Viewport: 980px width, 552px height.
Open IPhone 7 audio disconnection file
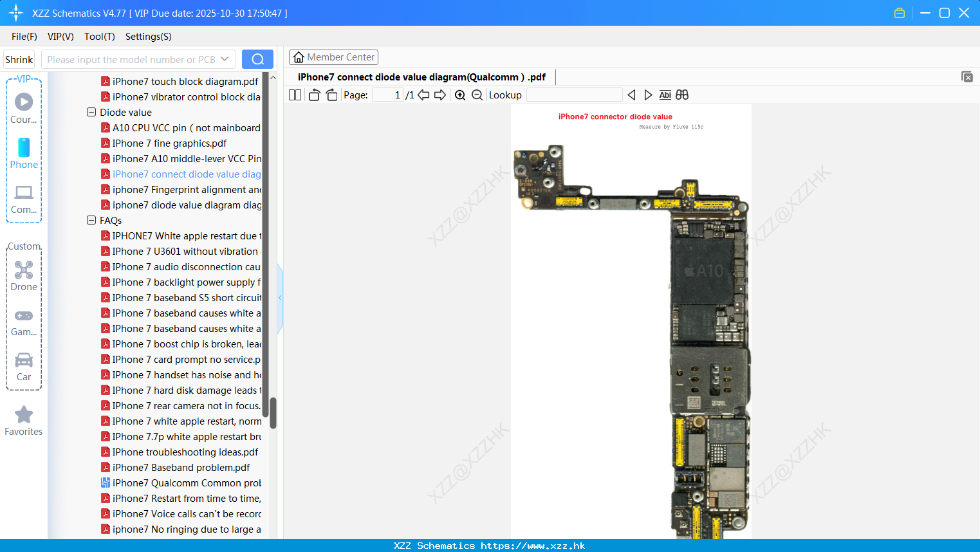pyautogui.click(x=181, y=266)
